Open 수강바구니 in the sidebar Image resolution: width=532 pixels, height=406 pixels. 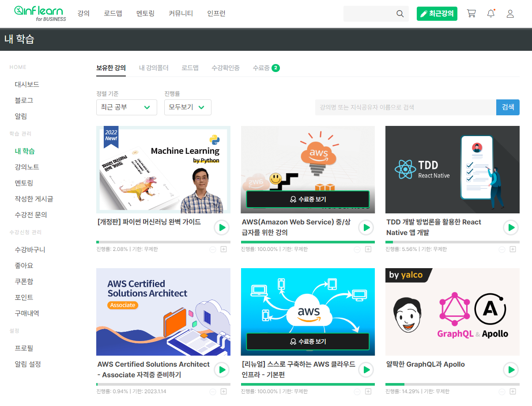click(x=30, y=250)
